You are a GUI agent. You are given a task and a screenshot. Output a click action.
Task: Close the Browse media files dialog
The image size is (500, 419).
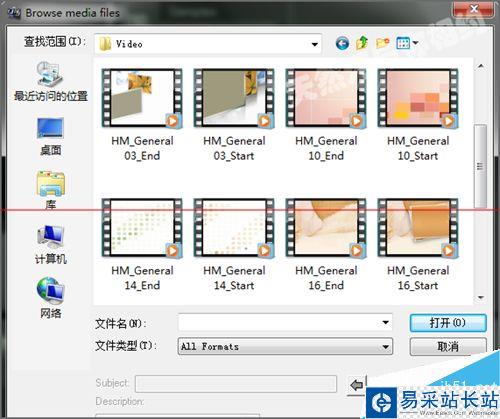click(x=474, y=9)
